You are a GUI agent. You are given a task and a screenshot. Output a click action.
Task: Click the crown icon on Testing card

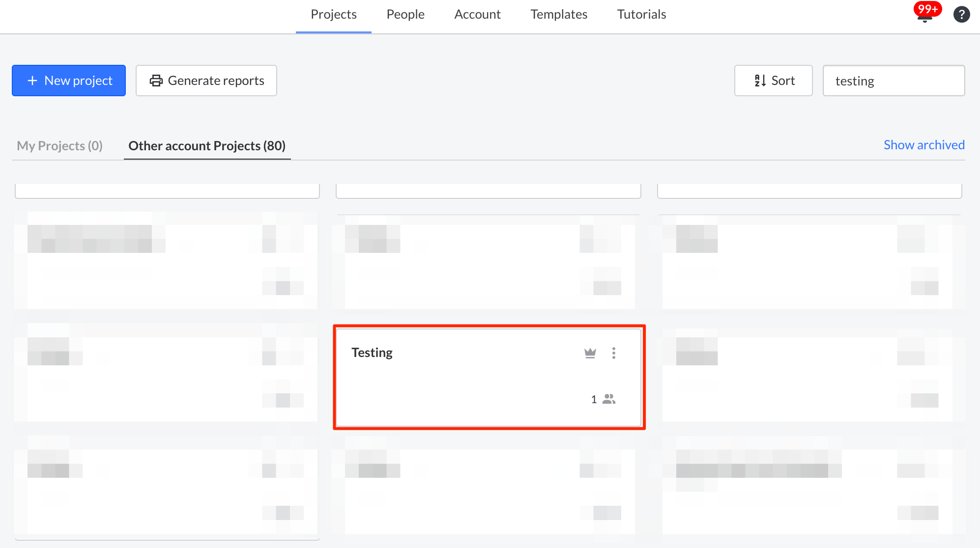pyautogui.click(x=590, y=353)
